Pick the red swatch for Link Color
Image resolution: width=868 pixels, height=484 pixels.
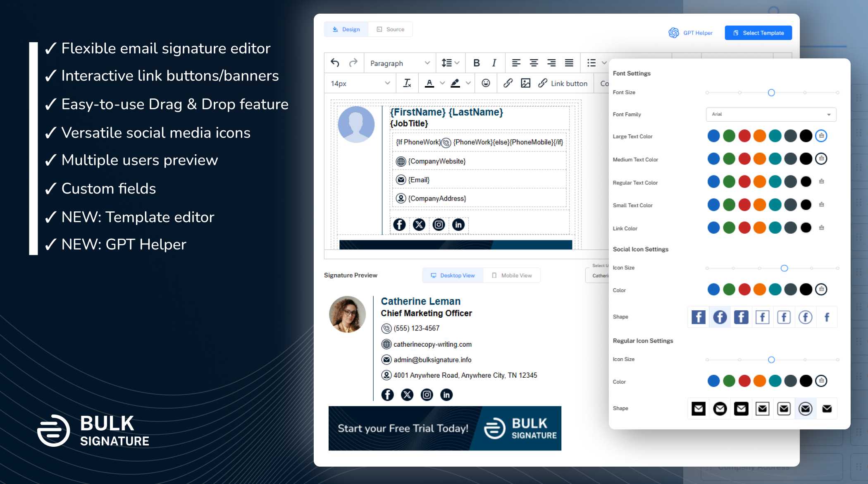[744, 228]
